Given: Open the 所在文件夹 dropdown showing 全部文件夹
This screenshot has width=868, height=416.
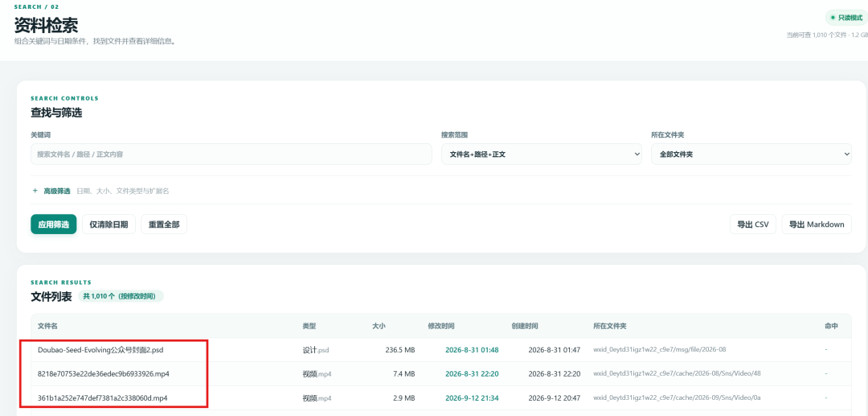Looking at the screenshot, I should pos(751,154).
